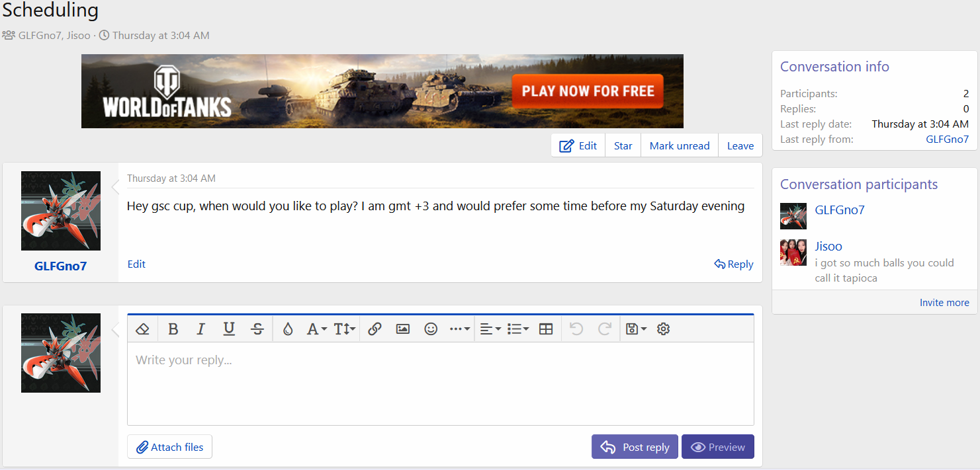
Task: Open GLFGno7 username under message avatar
Action: [x=61, y=266]
